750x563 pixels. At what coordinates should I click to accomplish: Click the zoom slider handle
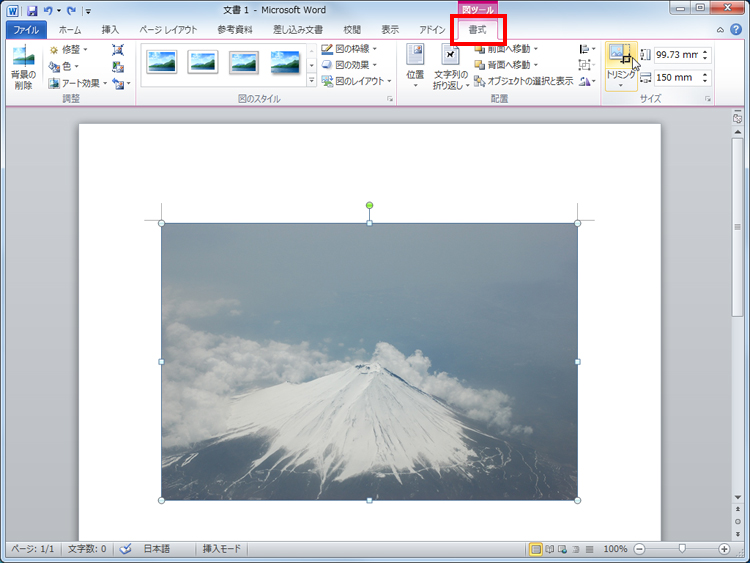coord(683,549)
